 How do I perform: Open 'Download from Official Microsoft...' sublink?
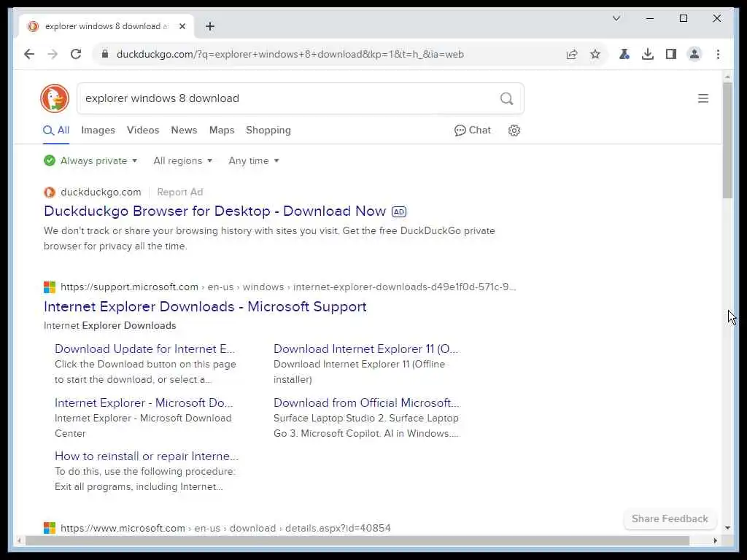tap(366, 402)
